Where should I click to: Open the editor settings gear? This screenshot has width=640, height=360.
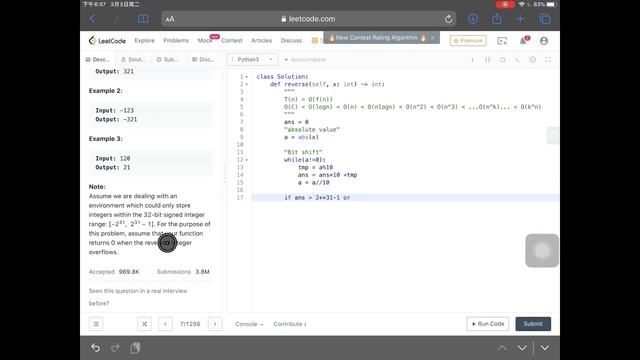click(533, 60)
